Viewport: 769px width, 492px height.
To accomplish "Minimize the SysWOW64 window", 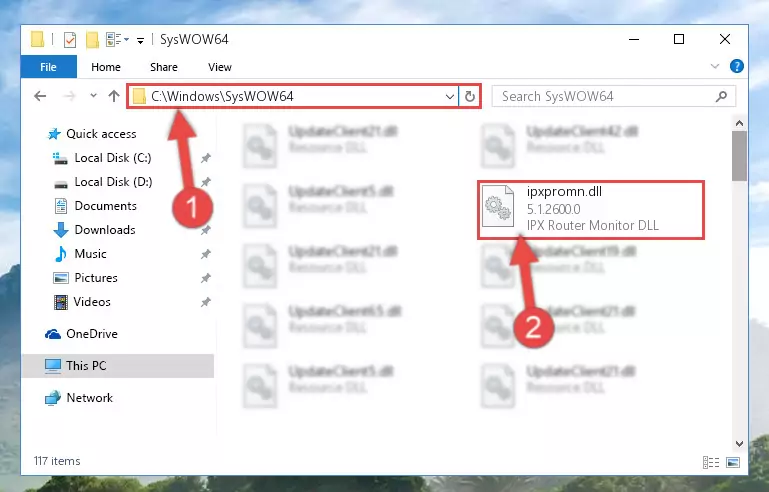I will [x=634, y=39].
